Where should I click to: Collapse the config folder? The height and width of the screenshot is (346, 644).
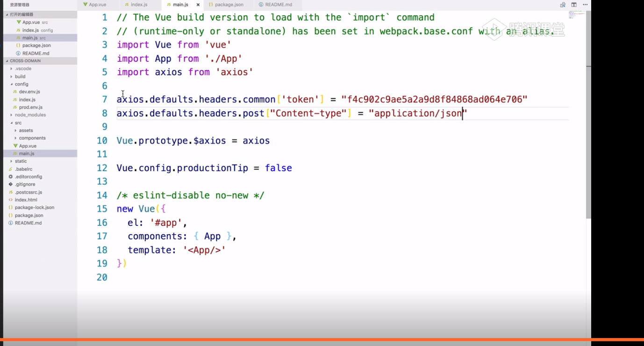[x=40, y=84]
